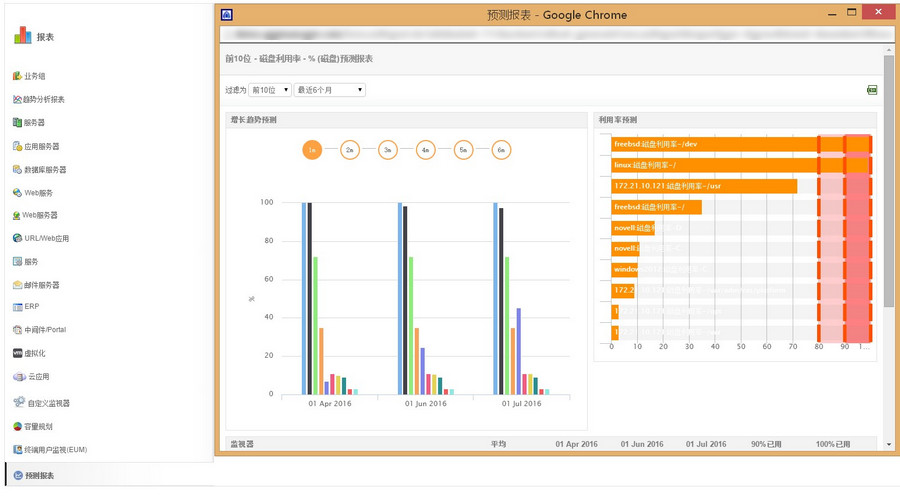The height and width of the screenshot is (496, 900).
Task: Click the 应用服务器 link
Action: [x=41, y=146]
